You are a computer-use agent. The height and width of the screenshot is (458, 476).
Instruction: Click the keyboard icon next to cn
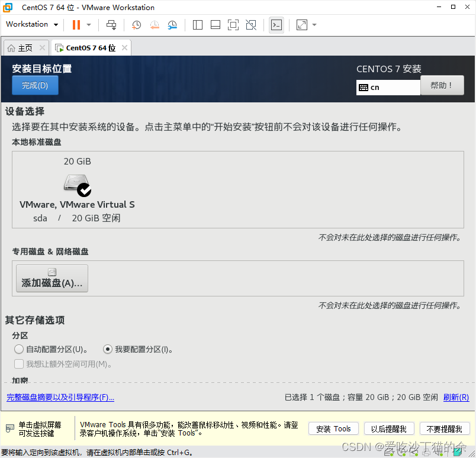363,88
